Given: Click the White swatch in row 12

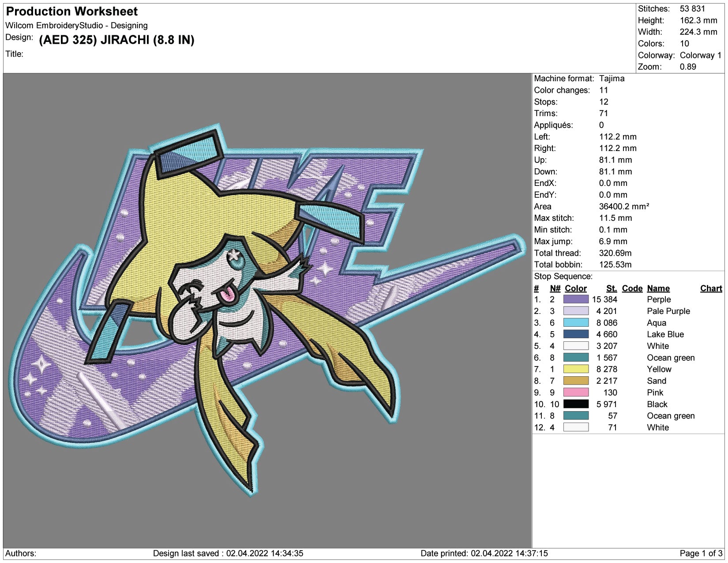Looking at the screenshot, I should [576, 427].
